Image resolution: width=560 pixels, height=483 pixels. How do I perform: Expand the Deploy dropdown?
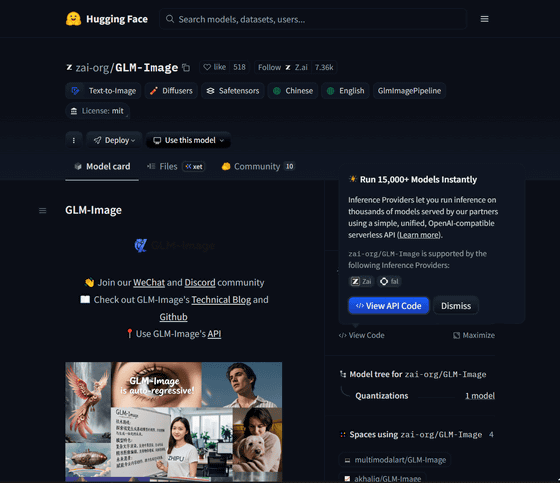click(114, 140)
